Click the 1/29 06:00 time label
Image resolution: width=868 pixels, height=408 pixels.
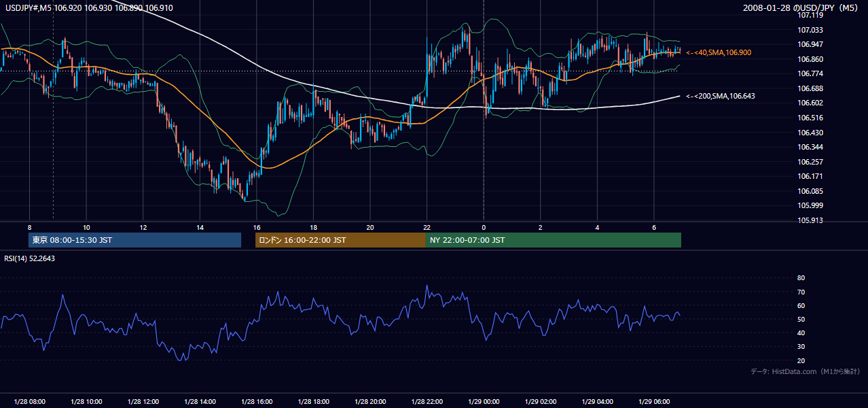653,401
